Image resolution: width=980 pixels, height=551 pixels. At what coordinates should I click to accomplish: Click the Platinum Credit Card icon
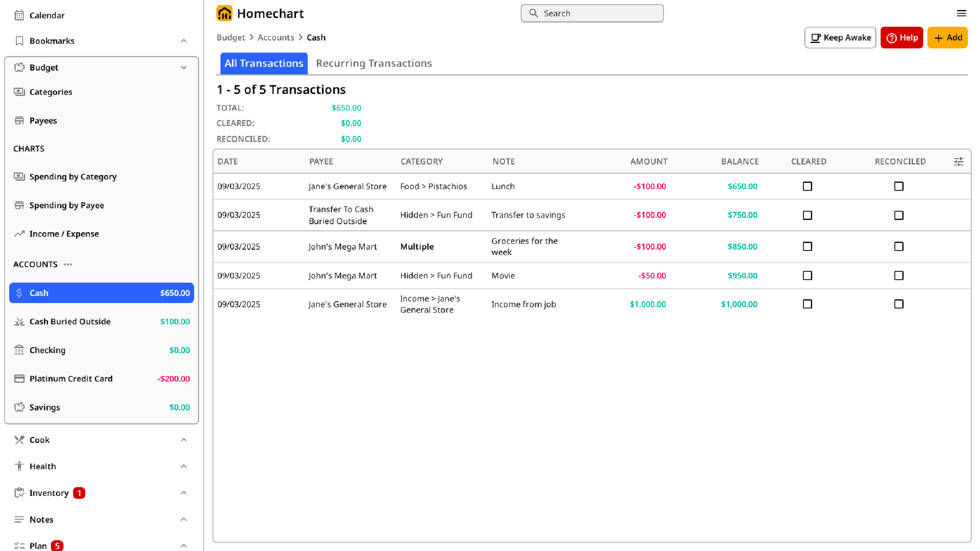pos(19,379)
